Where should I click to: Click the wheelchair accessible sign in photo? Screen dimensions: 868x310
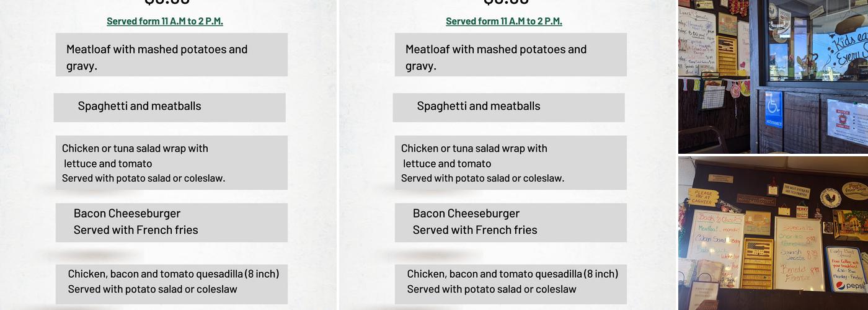click(x=773, y=109)
